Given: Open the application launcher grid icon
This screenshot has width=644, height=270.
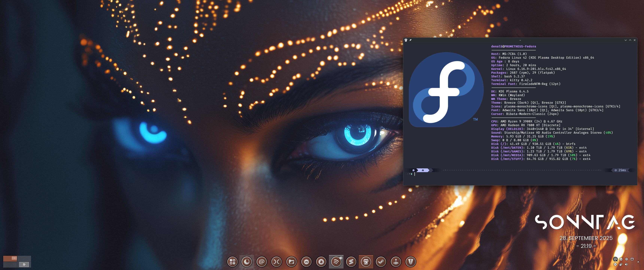Looking at the screenshot, I should tap(232, 262).
